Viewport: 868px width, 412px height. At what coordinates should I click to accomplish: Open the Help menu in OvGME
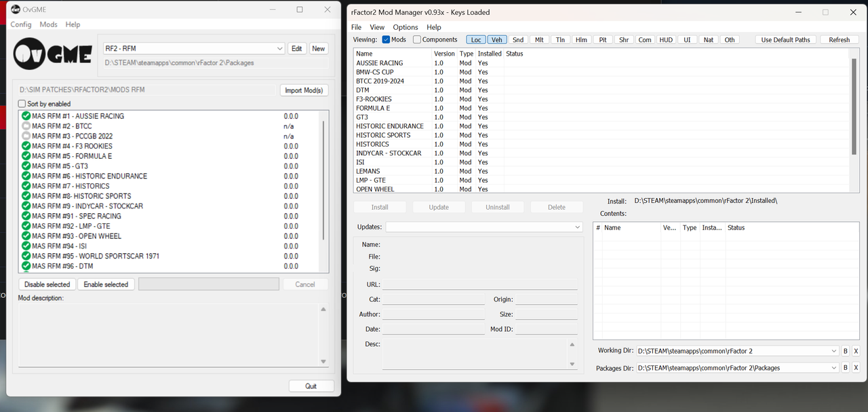tap(73, 24)
